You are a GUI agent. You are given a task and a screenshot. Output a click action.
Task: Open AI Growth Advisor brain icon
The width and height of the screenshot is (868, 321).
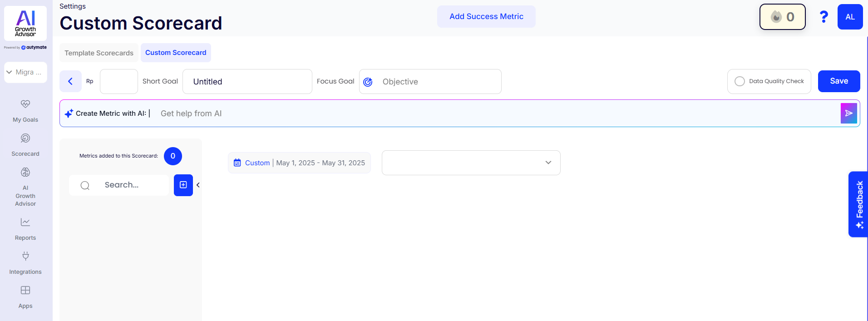pyautogui.click(x=25, y=172)
